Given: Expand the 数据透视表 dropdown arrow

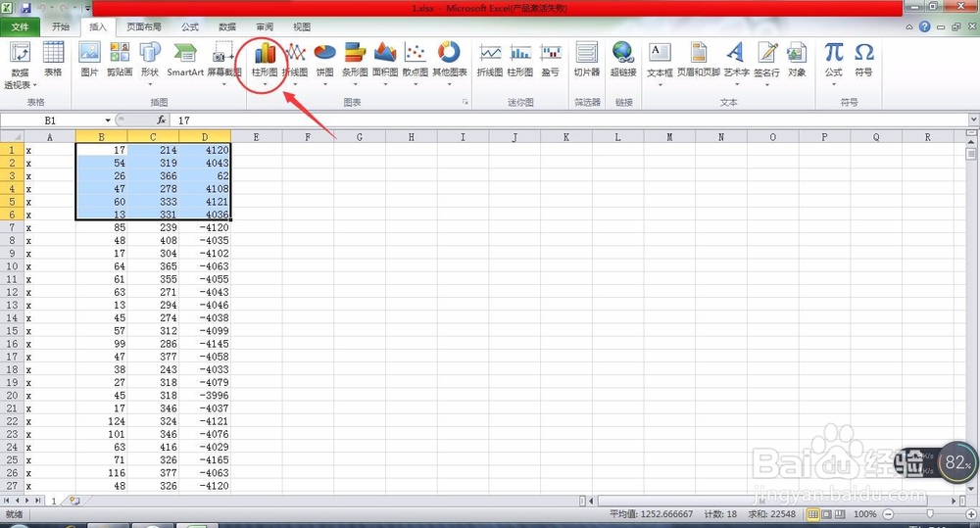Looking at the screenshot, I should 35,85.
